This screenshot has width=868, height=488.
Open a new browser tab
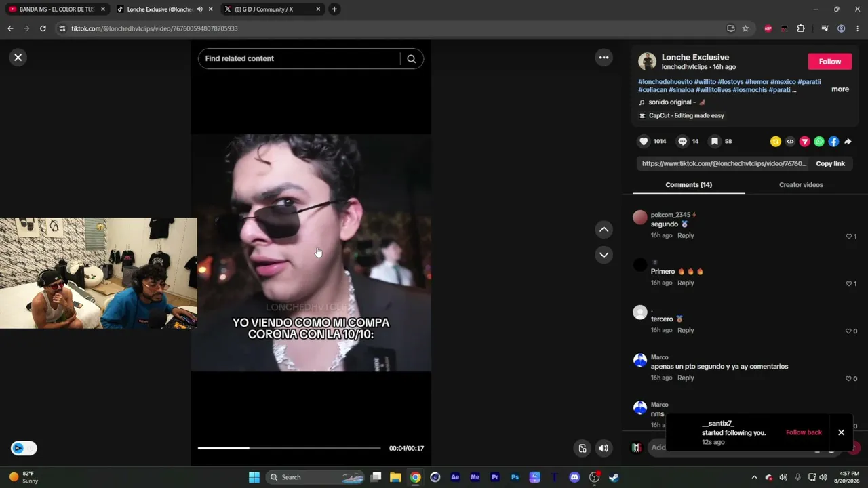334,9
